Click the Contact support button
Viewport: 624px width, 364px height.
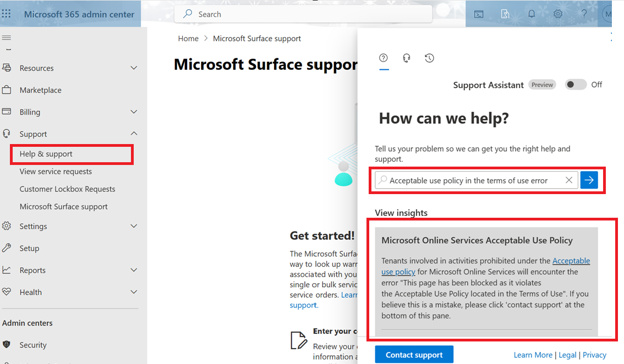[x=414, y=355]
